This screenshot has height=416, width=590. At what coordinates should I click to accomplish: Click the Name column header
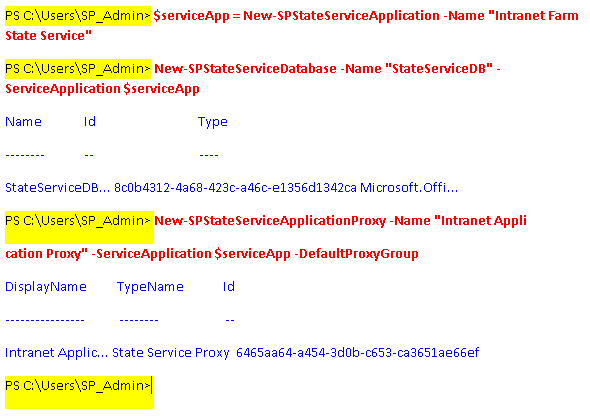click(x=23, y=122)
